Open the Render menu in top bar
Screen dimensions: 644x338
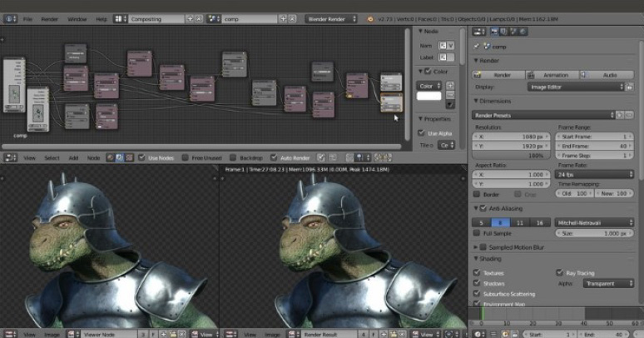pos(49,19)
